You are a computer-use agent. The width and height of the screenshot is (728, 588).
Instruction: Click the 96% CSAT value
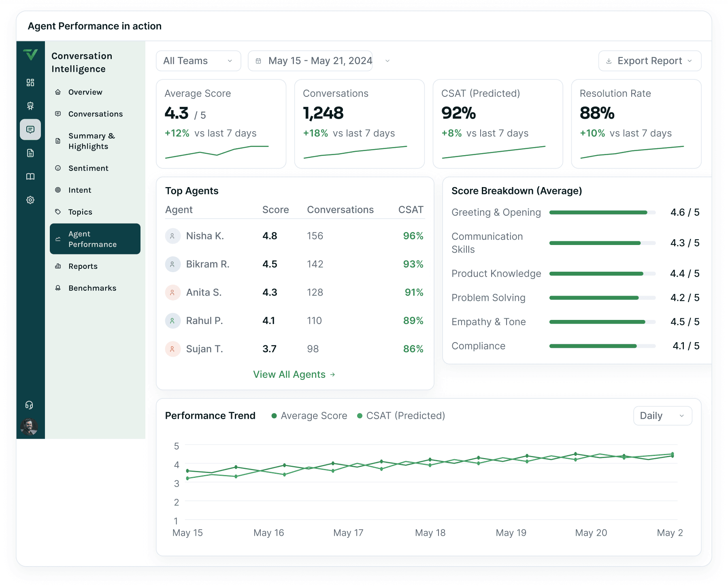coord(413,236)
